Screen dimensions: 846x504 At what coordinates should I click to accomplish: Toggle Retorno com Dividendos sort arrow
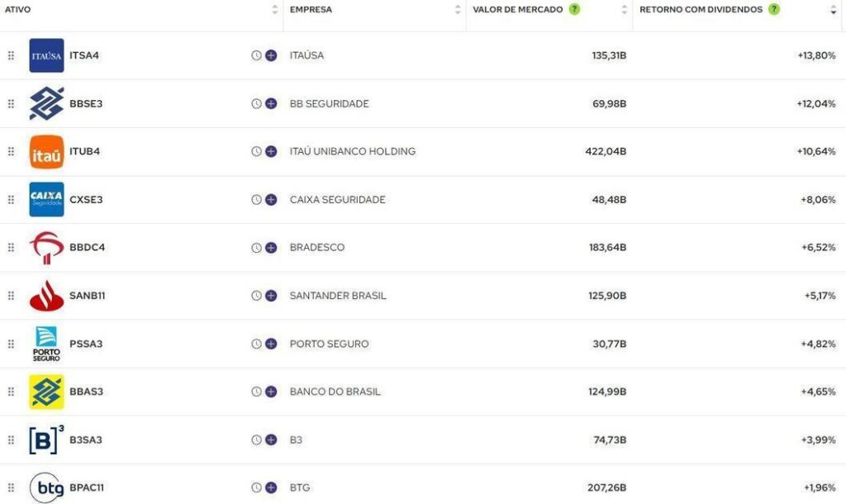834,10
